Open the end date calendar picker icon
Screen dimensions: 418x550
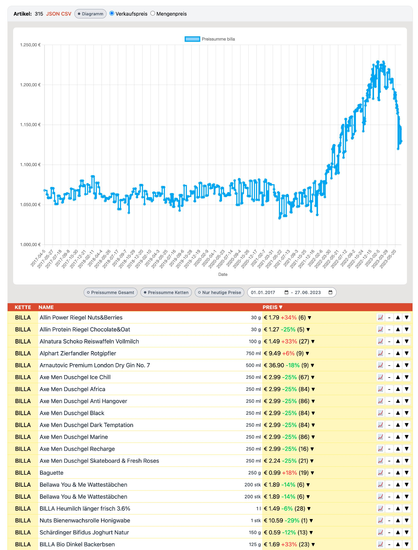330,292
